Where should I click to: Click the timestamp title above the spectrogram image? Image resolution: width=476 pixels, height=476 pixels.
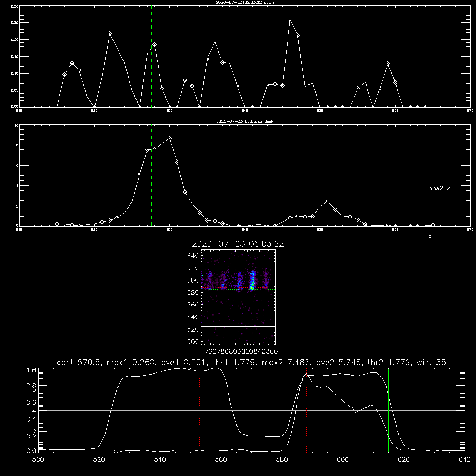(238, 244)
